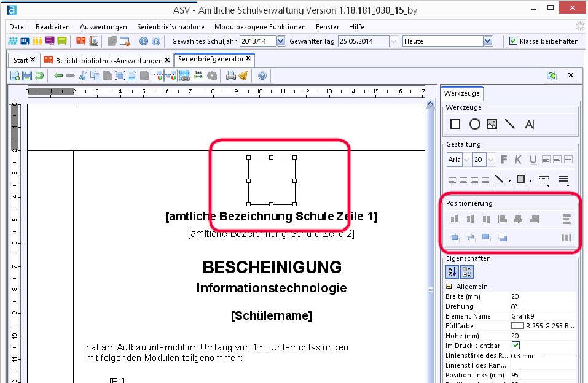Viewport: 588px width, 383px height.
Task: Open the Serienbriefschablone menu
Action: click(x=171, y=27)
